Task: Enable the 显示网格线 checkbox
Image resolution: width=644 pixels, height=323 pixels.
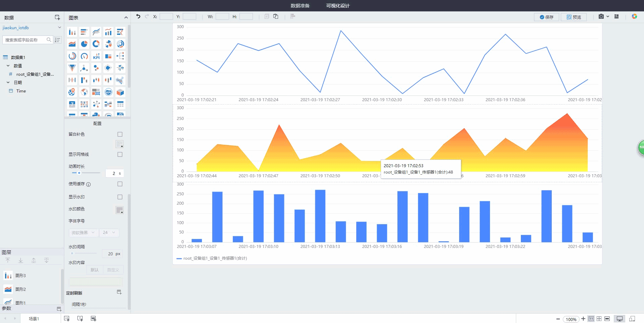Action: [x=120, y=154]
